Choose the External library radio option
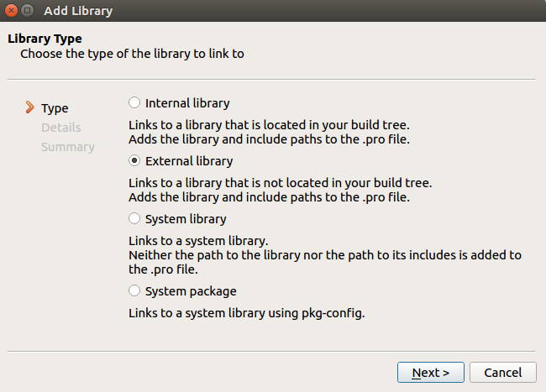The height and width of the screenshot is (392, 546). tap(134, 161)
